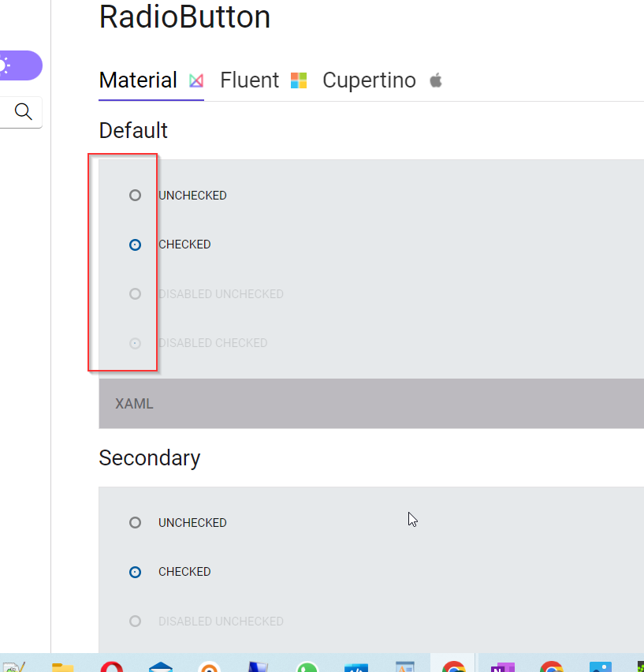Launch OneNote from the taskbar
The width and height of the screenshot is (644, 672).
pyautogui.click(x=502, y=666)
